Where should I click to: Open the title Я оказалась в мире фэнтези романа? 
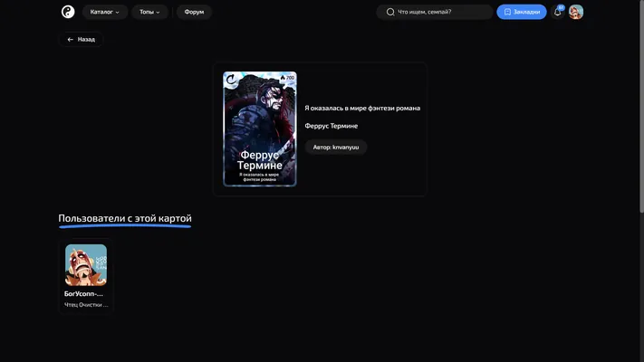tap(362, 108)
